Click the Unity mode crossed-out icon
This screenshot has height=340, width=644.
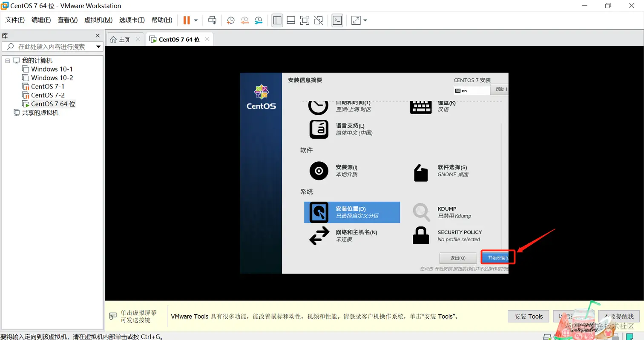coord(318,20)
